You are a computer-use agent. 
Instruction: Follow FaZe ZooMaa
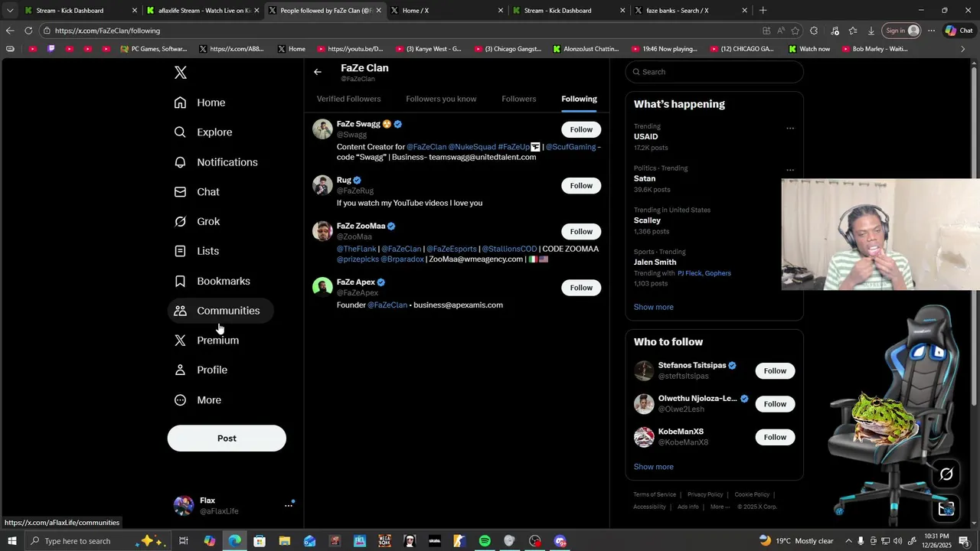point(581,231)
